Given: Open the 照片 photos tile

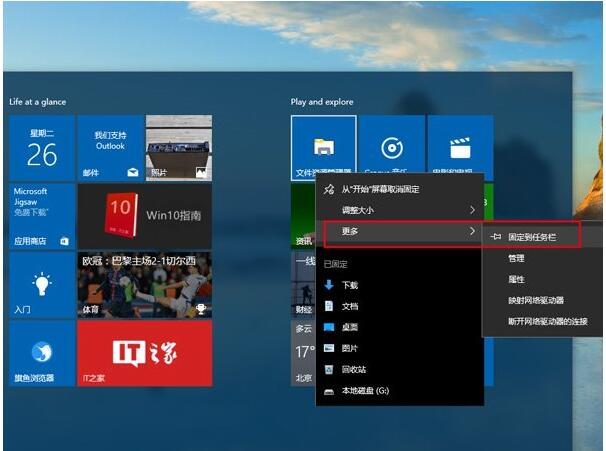Looking at the screenshot, I should [178, 148].
